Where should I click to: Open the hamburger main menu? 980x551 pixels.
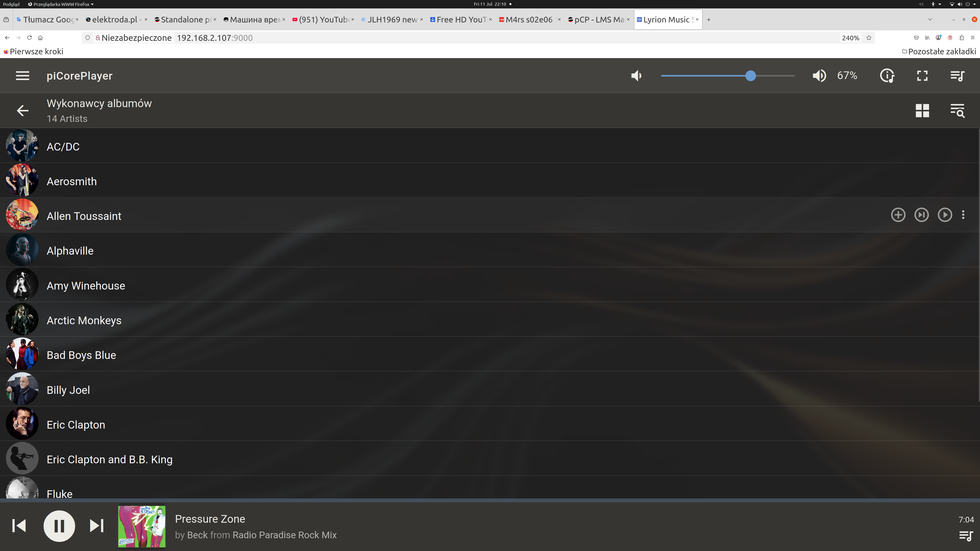click(22, 76)
